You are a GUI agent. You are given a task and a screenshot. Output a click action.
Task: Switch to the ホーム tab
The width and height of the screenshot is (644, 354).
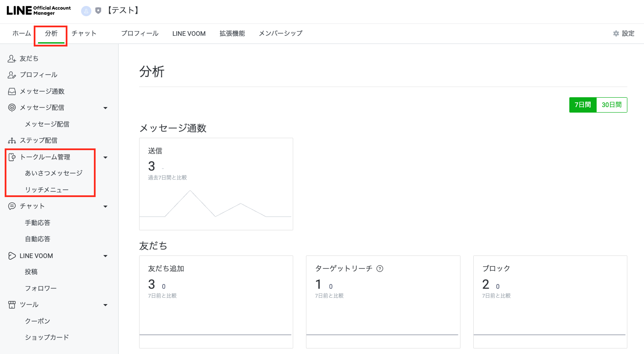tap(22, 33)
